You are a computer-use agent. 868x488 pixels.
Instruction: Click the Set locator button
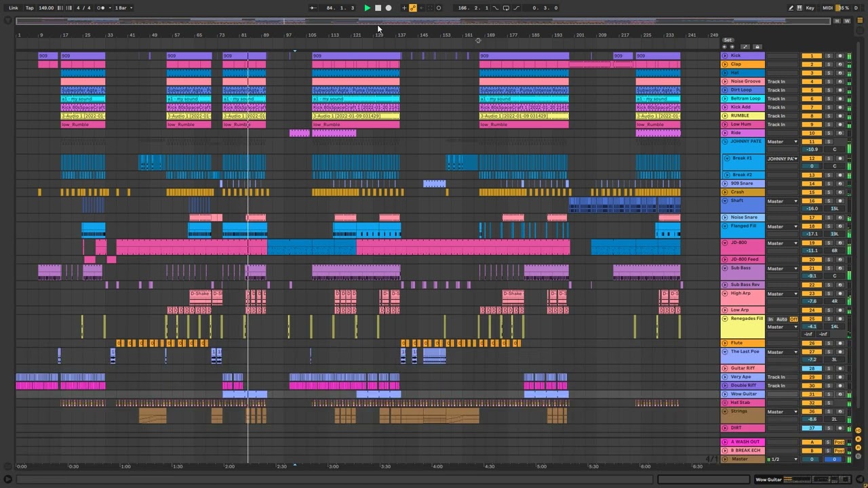(728, 40)
